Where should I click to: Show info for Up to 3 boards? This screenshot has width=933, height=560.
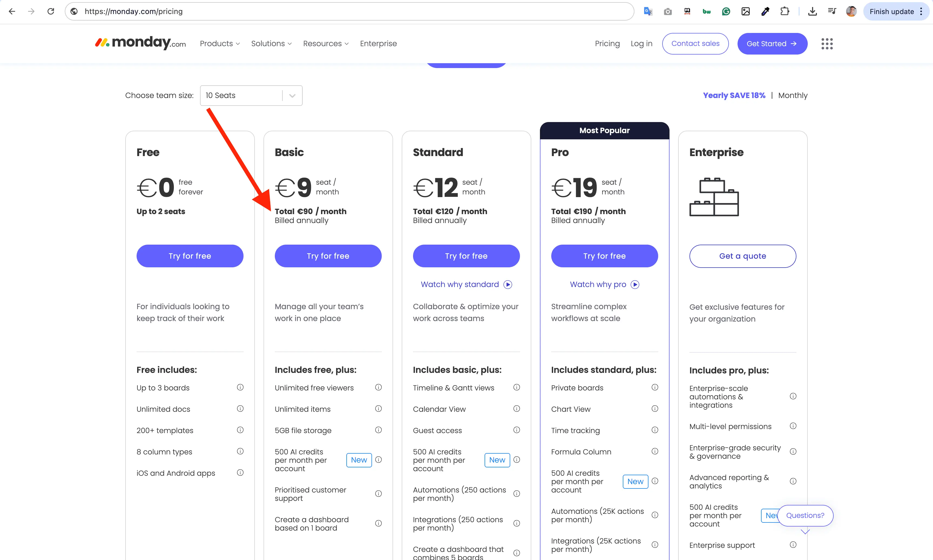point(240,387)
